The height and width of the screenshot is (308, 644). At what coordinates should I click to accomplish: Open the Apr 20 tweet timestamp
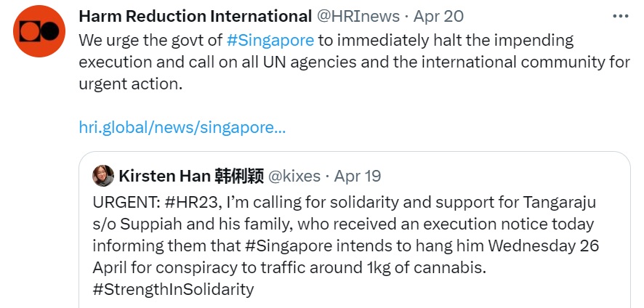pos(438,15)
